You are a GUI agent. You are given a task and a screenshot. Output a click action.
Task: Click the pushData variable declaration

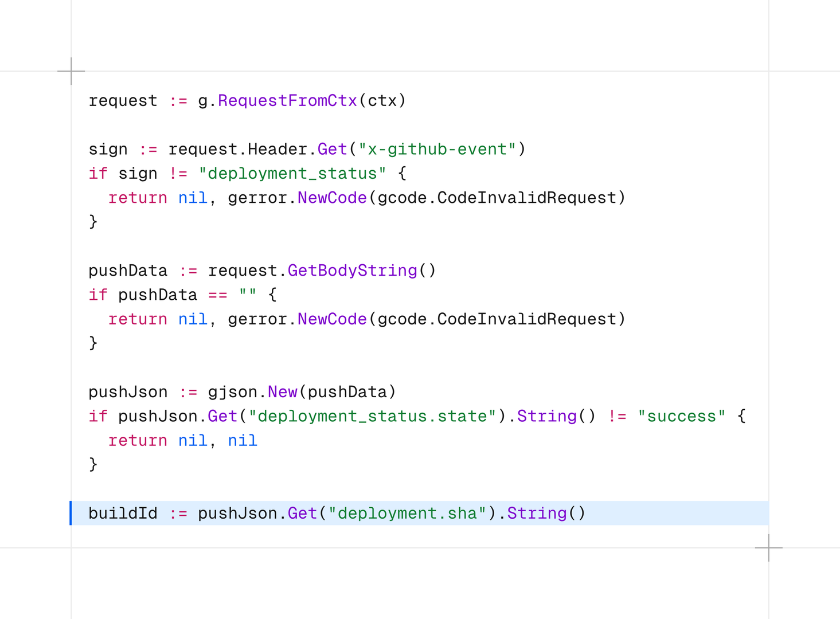127,270
